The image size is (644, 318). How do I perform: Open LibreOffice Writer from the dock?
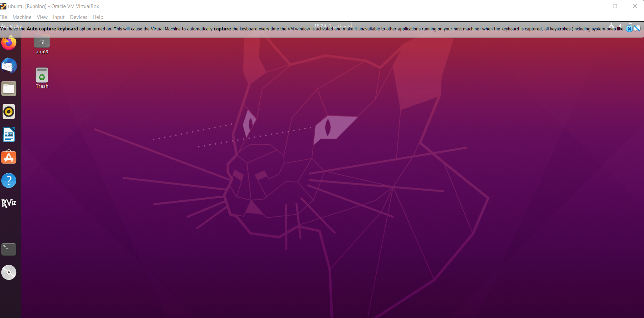coord(9,134)
